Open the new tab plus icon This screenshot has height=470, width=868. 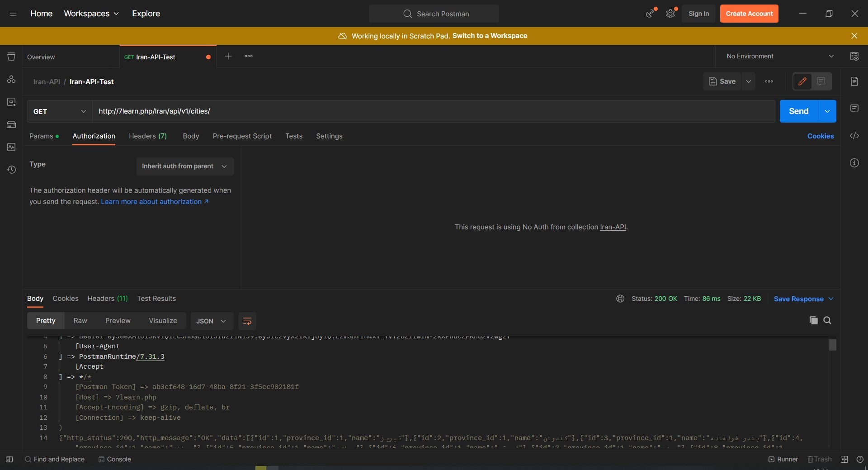point(228,56)
